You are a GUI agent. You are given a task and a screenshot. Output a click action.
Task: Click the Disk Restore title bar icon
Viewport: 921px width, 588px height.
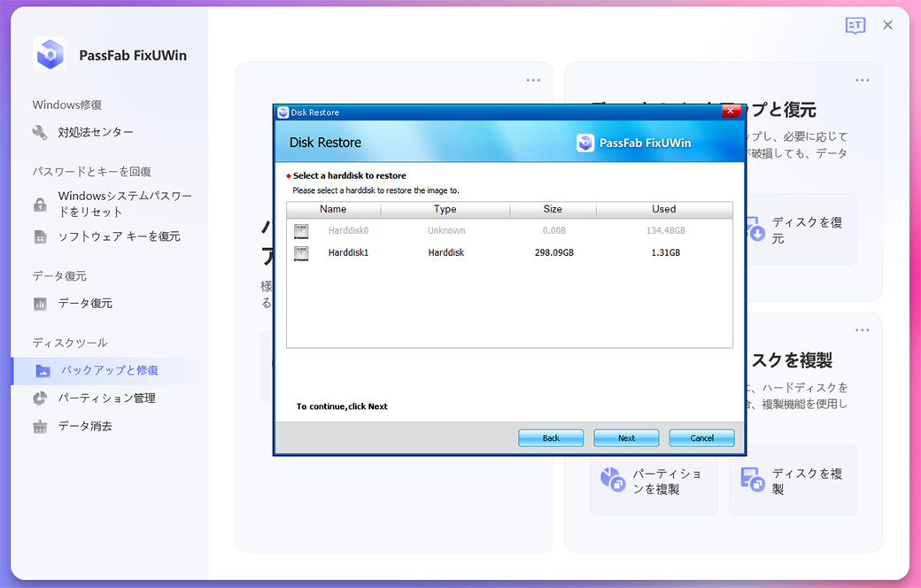click(282, 112)
